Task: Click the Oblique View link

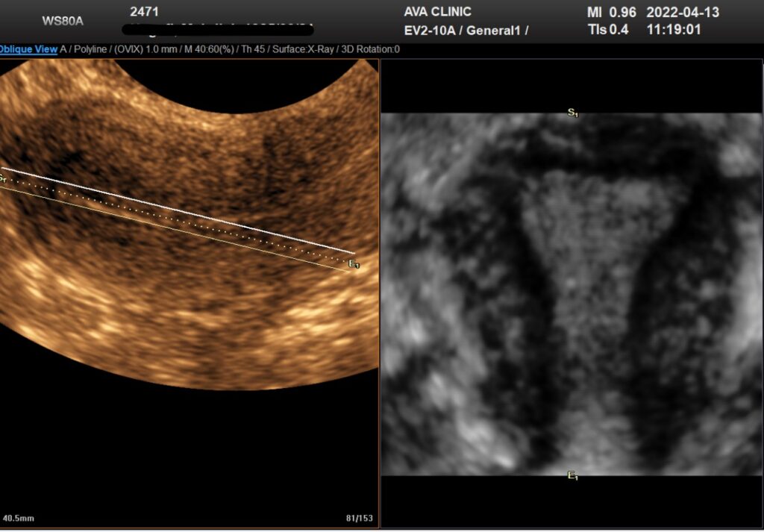Action: tap(28, 49)
